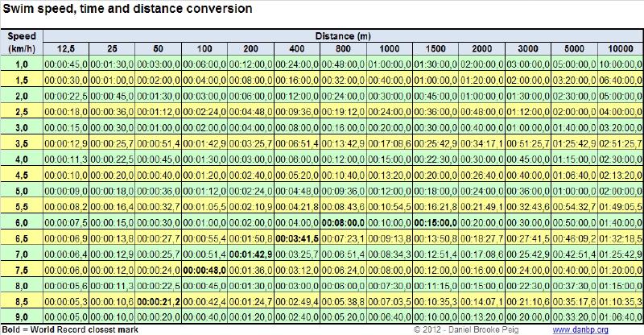
Task: Select the 3,5 speed row header
Action: 22,143
